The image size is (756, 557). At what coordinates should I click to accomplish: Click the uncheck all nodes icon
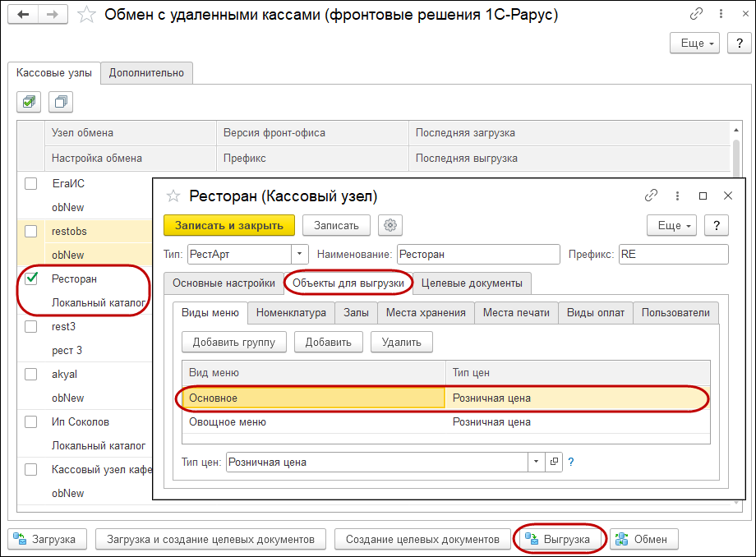[x=61, y=102]
